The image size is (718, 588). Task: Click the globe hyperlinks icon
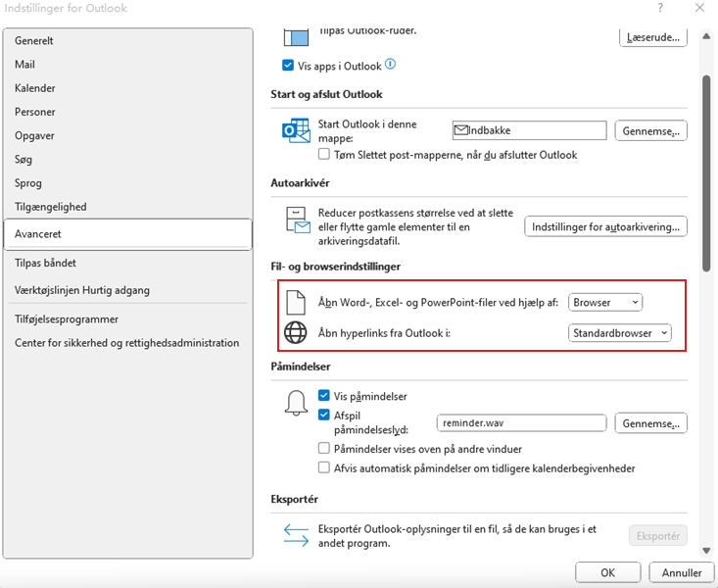(296, 333)
